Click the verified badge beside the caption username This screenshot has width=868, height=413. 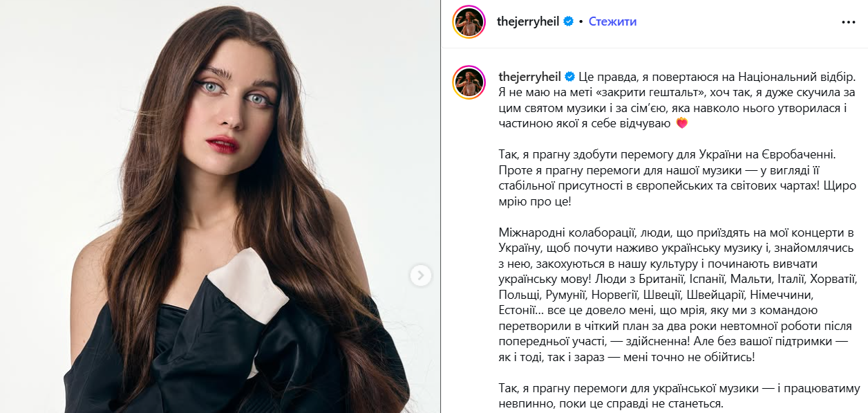pos(569,77)
